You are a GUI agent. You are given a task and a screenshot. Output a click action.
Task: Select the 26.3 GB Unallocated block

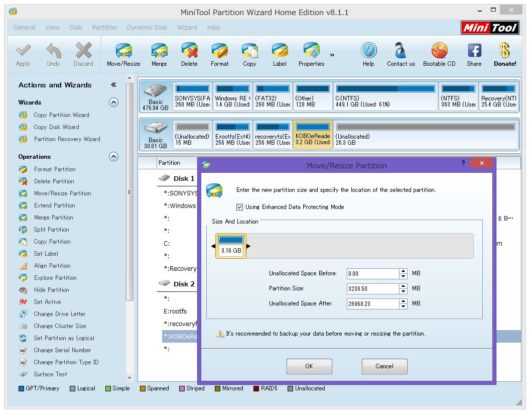(x=426, y=135)
